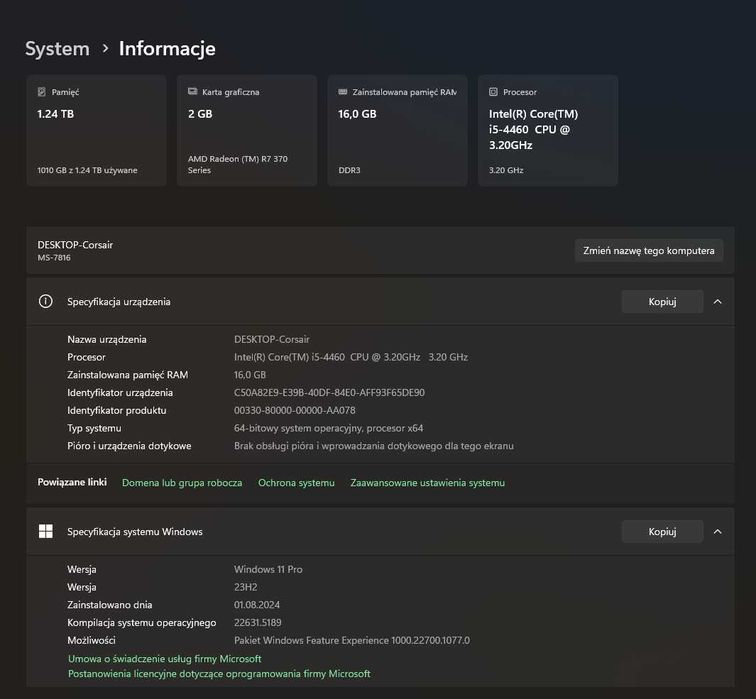Viewport: 756px width, 699px height.
Task: Select the AMD Radeon graphics card tile
Action: coord(247,131)
